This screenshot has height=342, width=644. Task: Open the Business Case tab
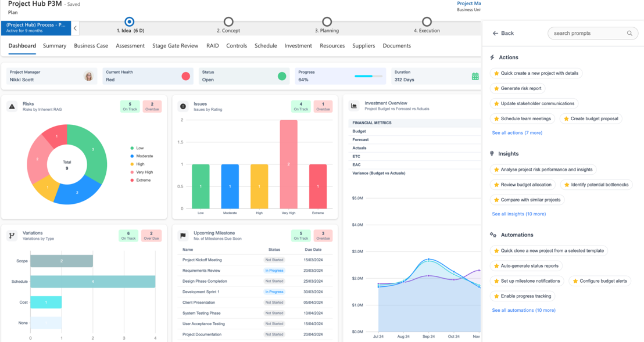(91, 46)
